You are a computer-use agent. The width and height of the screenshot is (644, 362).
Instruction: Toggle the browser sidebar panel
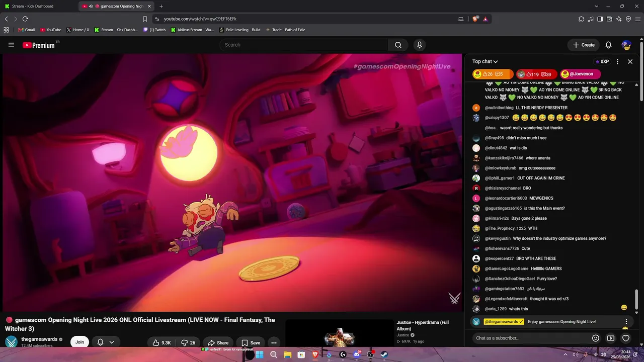pyautogui.click(x=600, y=19)
